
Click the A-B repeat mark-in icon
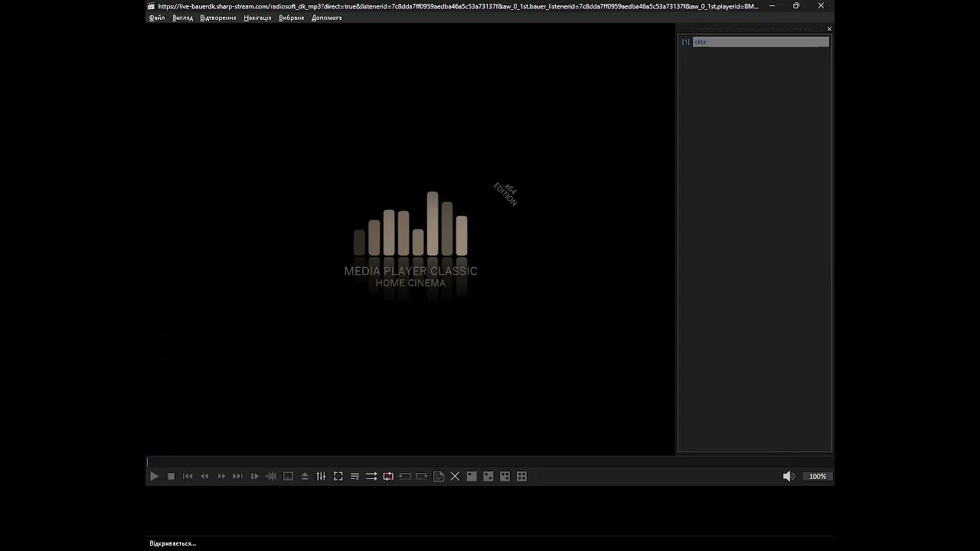pyautogui.click(x=405, y=476)
